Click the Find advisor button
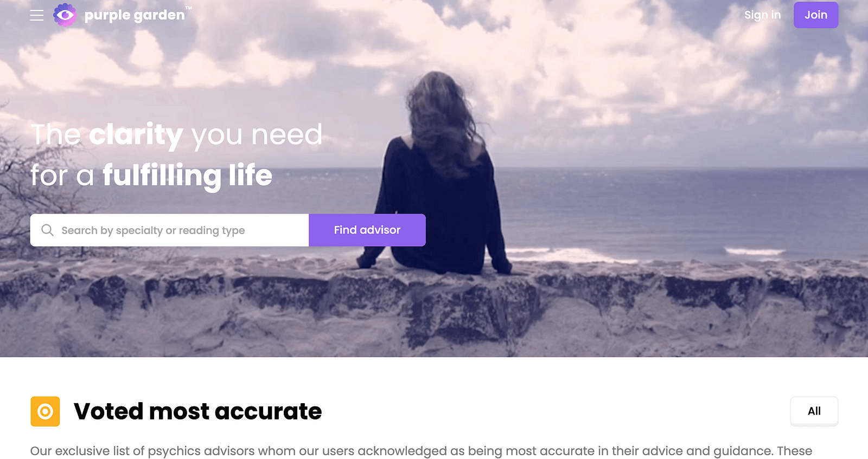Viewport: 868px width, 459px height. pyautogui.click(x=367, y=230)
